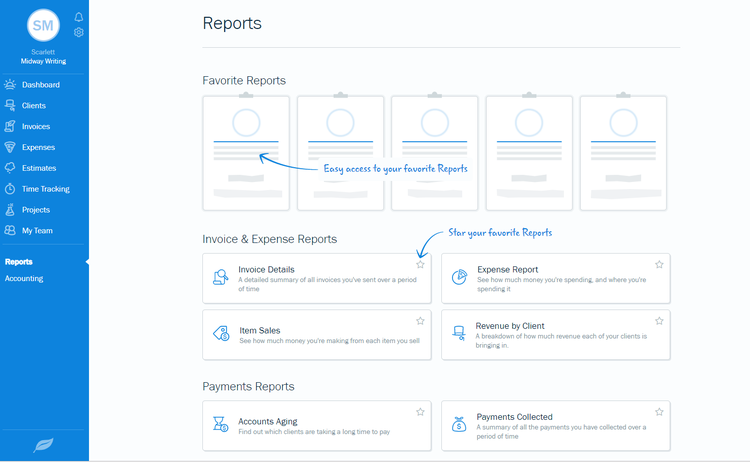
Task: Click the Expense Report pie icon
Action: [459, 277]
